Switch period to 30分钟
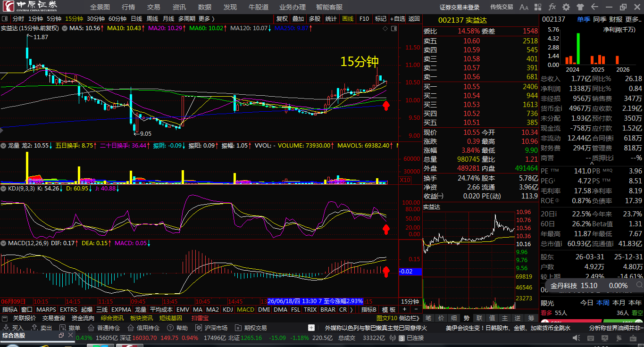644x347 pixels. point(96,19)
